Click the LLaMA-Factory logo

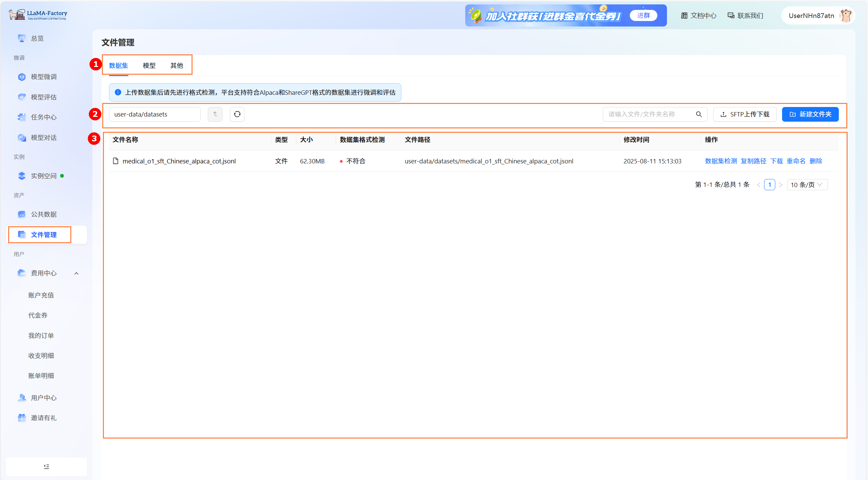click(x=38, y=15)
